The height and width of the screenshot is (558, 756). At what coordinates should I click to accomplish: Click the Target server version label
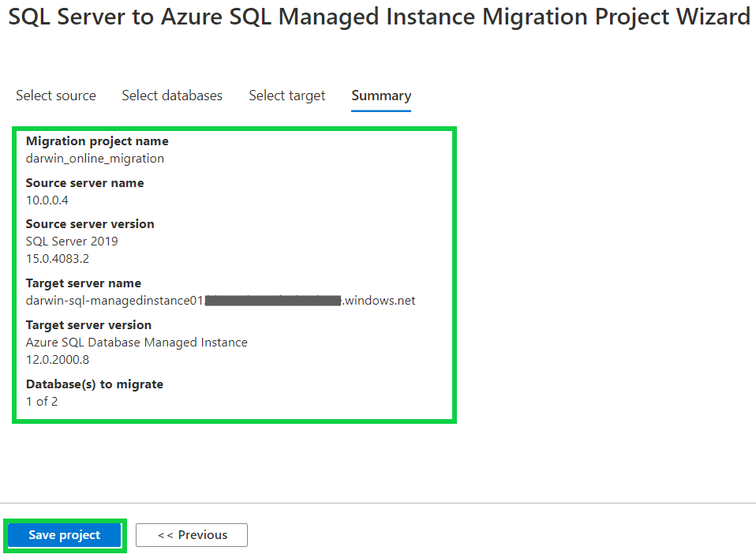88,325
